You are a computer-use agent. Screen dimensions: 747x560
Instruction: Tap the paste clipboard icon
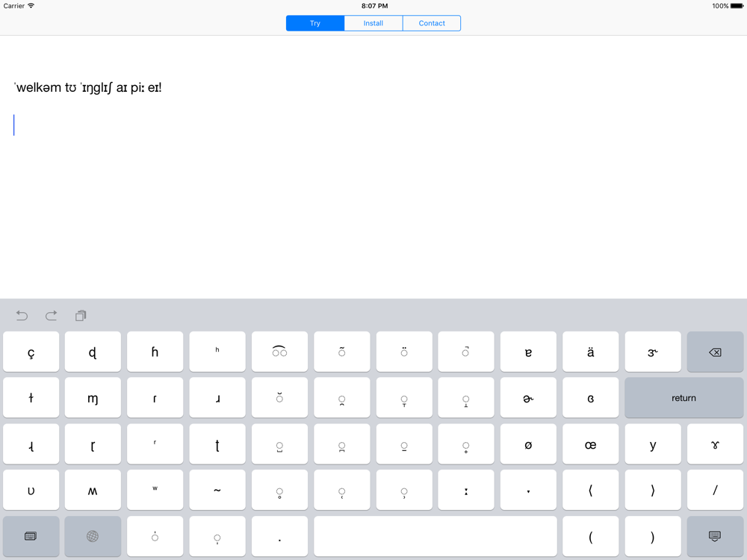pos(81,315)
